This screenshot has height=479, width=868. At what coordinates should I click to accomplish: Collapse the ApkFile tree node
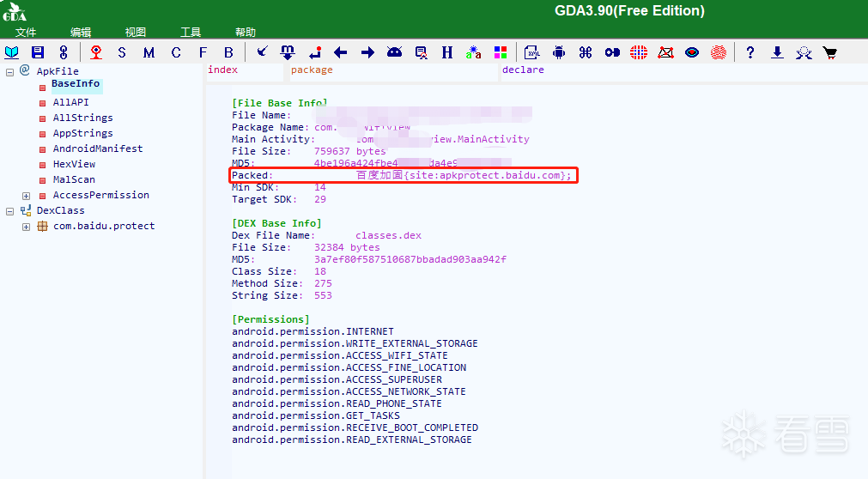tap(9, 72)
